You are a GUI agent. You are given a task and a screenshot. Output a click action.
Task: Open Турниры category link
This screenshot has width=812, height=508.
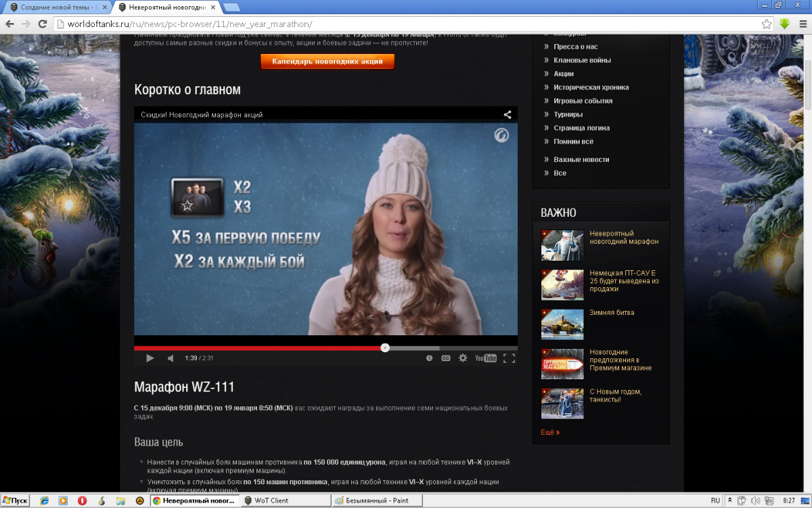[568, 114]
